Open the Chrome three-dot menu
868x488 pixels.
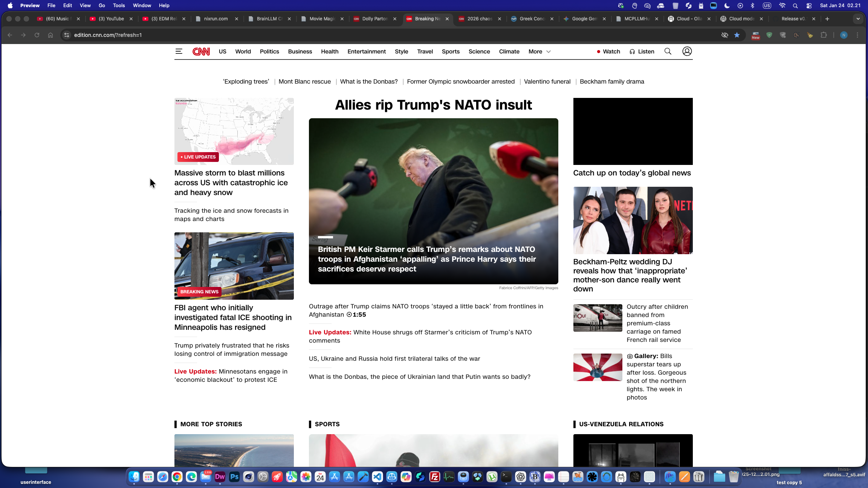point(857,35)
